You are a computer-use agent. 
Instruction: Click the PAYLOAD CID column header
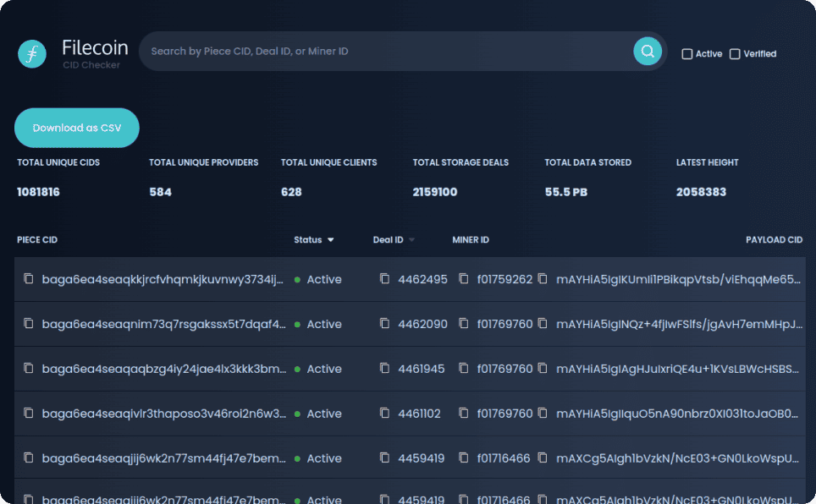(x=774, y=240)
